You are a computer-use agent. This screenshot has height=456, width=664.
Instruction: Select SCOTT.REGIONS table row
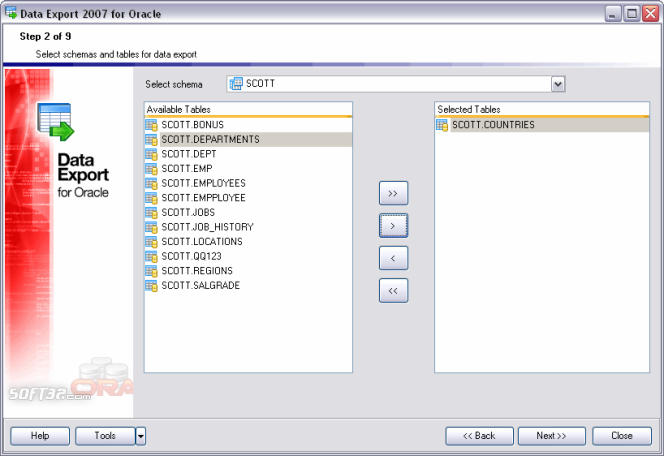pyautogui.click(x=248, y=271)
